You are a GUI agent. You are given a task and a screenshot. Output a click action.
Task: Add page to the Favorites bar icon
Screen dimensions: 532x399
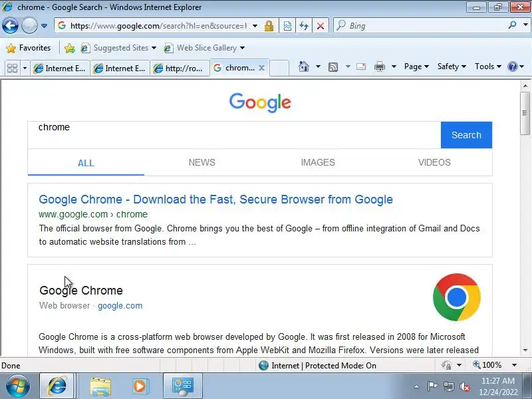click(x=70, y=48)
